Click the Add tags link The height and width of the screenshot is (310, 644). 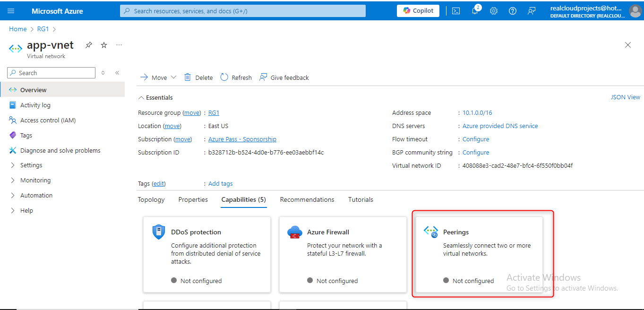(x=221, y=184)
